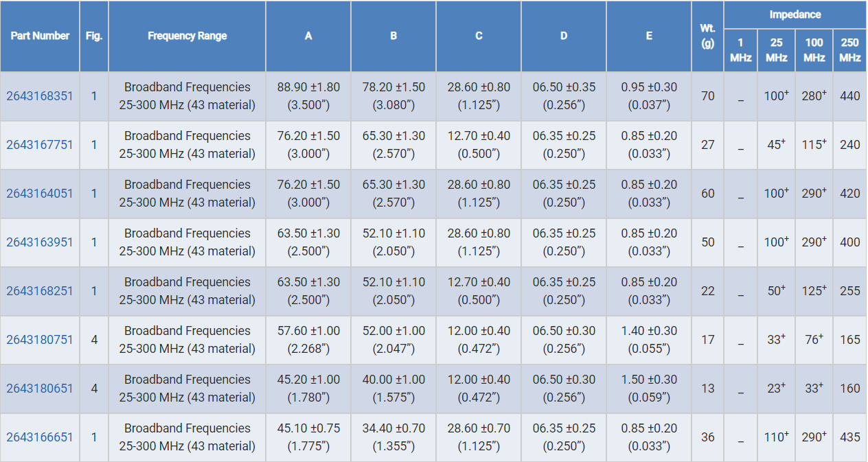Screen dimensions: 868x462
Task: Click the 250 MHz impedance header
Action: click(849, 50)
